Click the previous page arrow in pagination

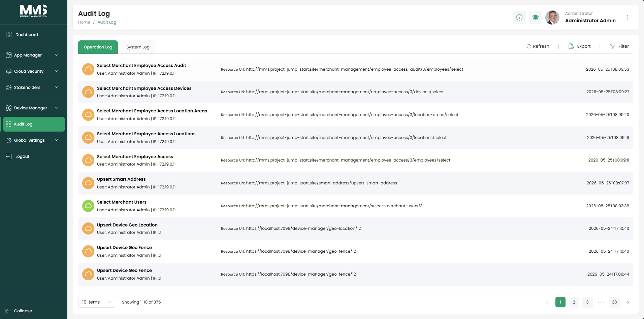pos(547,302)
